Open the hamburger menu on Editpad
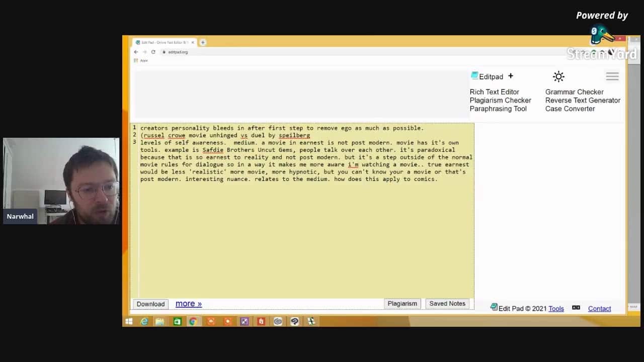The height and width of the screenshot is (362, 644). click(x=612, y=76)
